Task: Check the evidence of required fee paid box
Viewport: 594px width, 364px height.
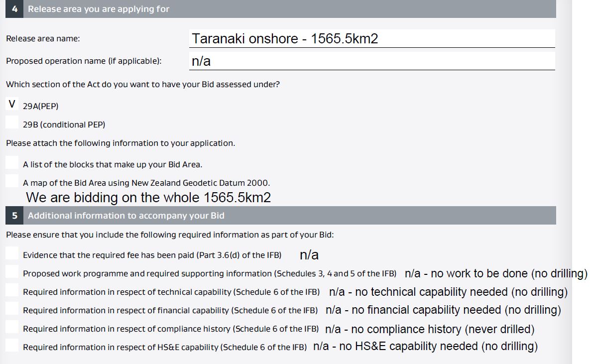Action: tap(12, 253)
